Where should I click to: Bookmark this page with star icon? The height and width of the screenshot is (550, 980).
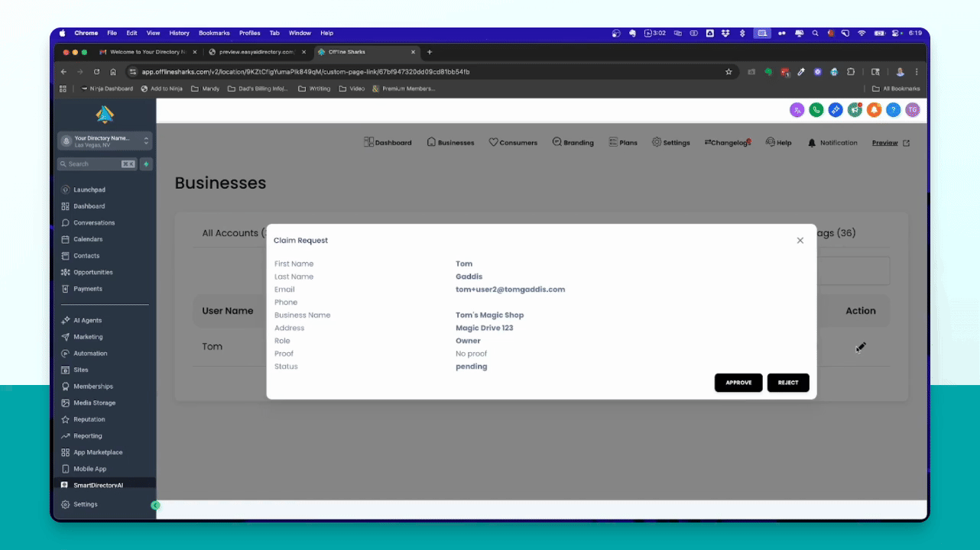pyautogui.click(x=729, y=72)
